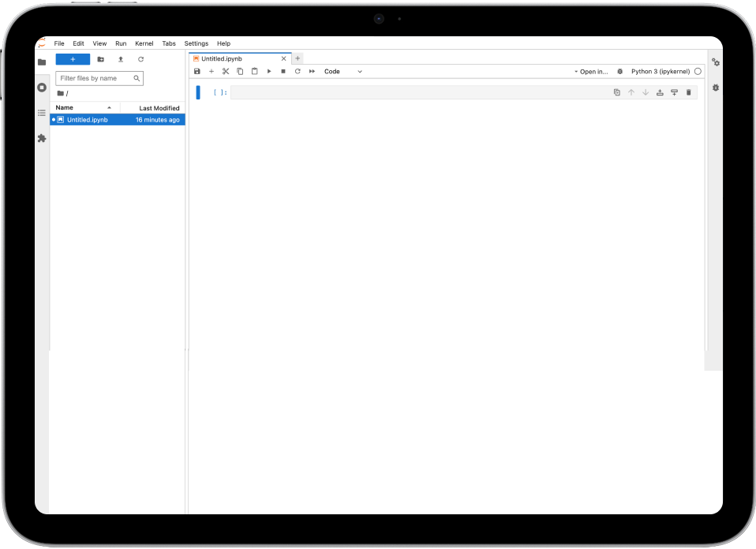Image resolution: width=756 pixels, height=549 pixels.
Task: Insert a cell below using cell toolbar
Action: tap(674, 92)
